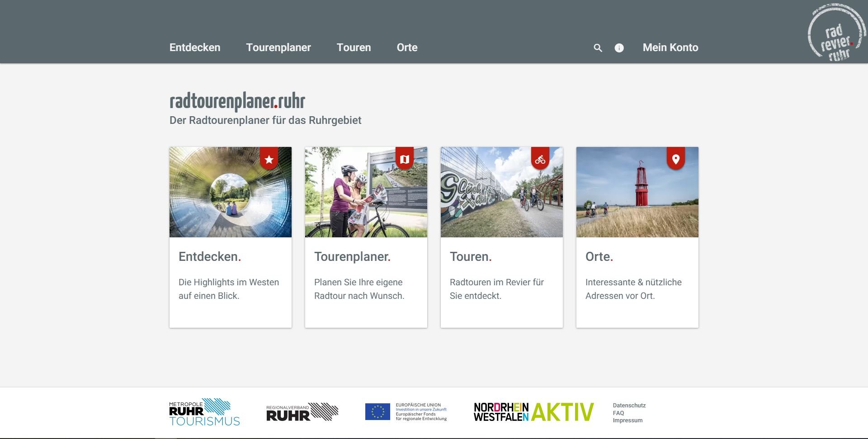Click the Regionalverband Ruhr logo
The height and width of the screenshot is (439, 868).
[302, 412]
